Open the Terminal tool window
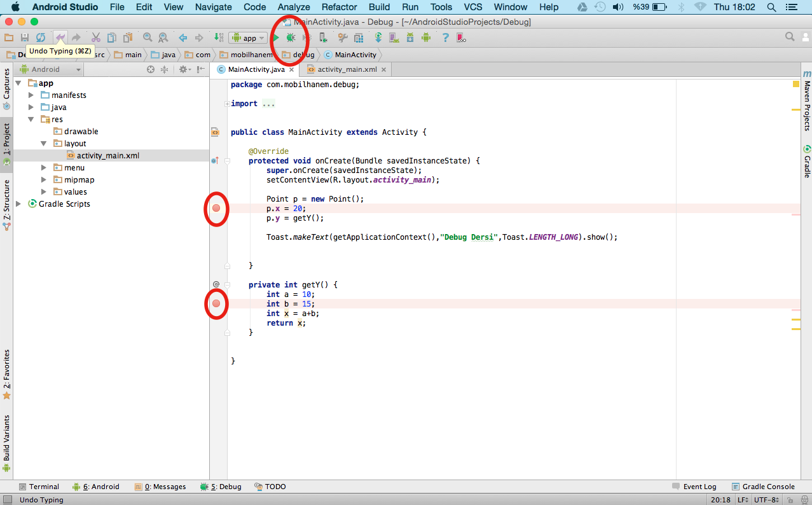The height and width of the screenshot is (505, 812). (x=39, y=487)
